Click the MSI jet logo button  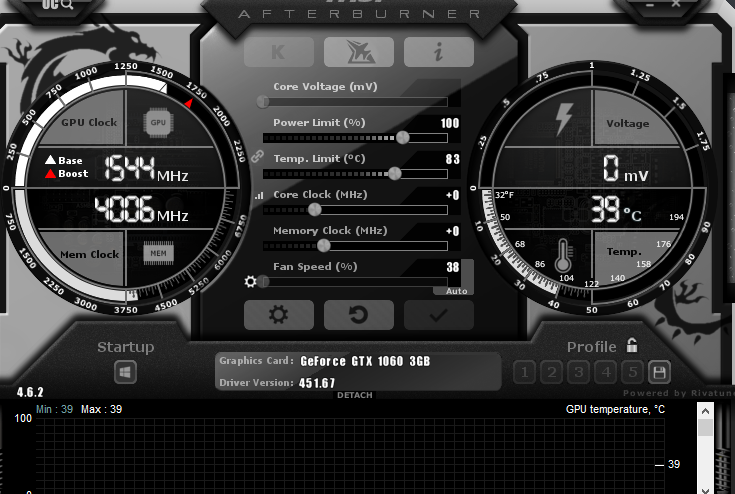pos(359,52)
